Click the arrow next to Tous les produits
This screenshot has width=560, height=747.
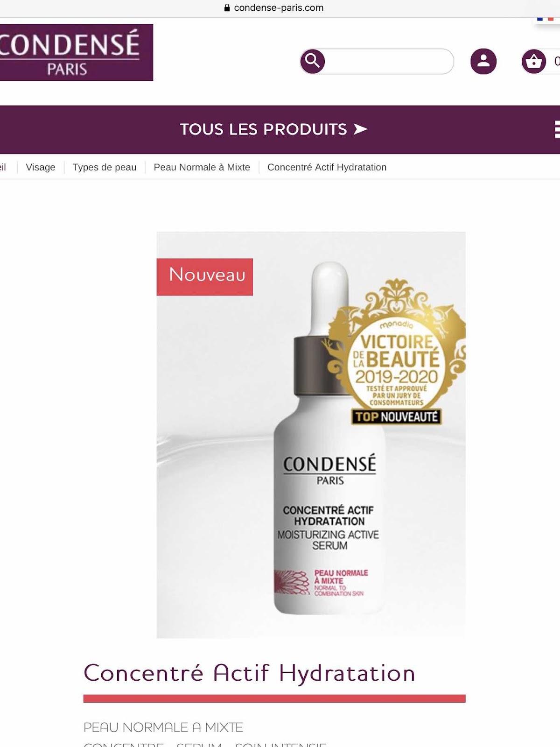coord(360,129)
